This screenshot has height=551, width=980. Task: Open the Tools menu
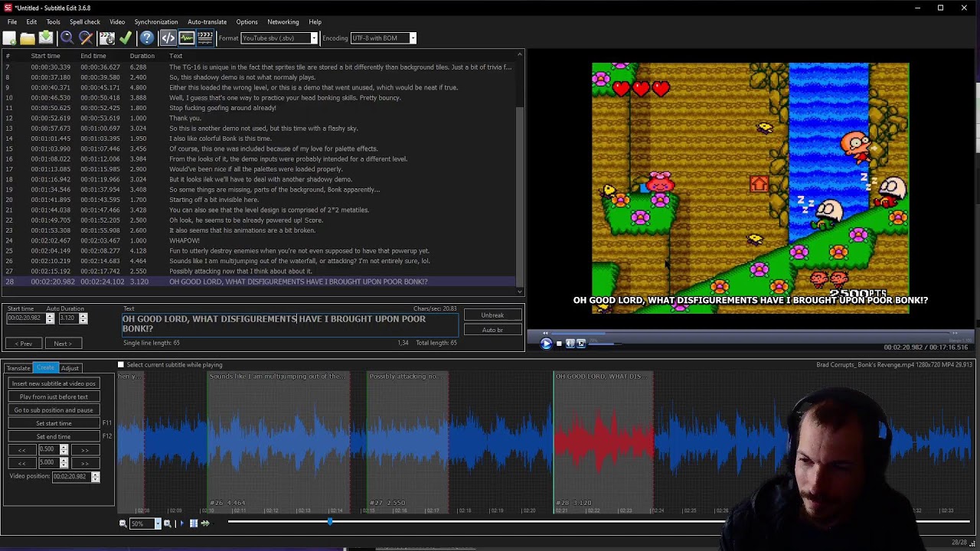pos(53,22)
